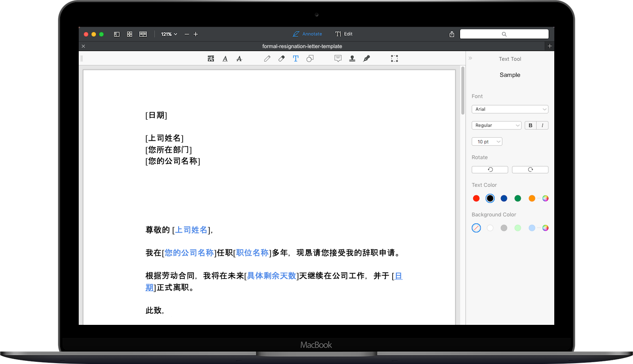This screenshot has width=633, height=364.
Task: Choose light blue background color
Action: click(532, 228)
